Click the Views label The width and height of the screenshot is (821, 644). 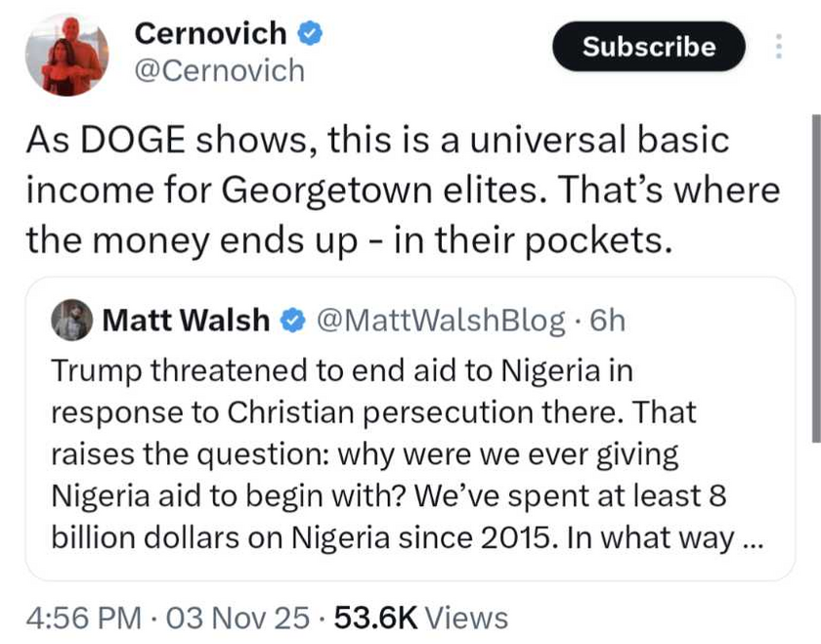pyautogui.click(x=467, y=618)
